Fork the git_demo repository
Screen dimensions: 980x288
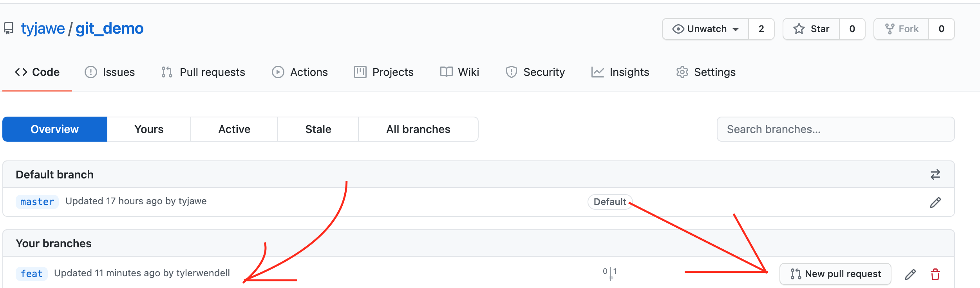click(x=901, y=29)
